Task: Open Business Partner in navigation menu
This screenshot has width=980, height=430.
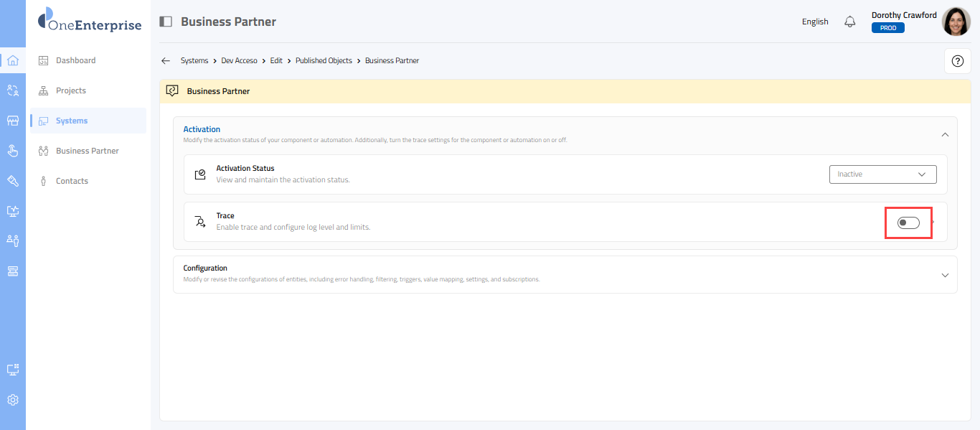Action: 87,151
